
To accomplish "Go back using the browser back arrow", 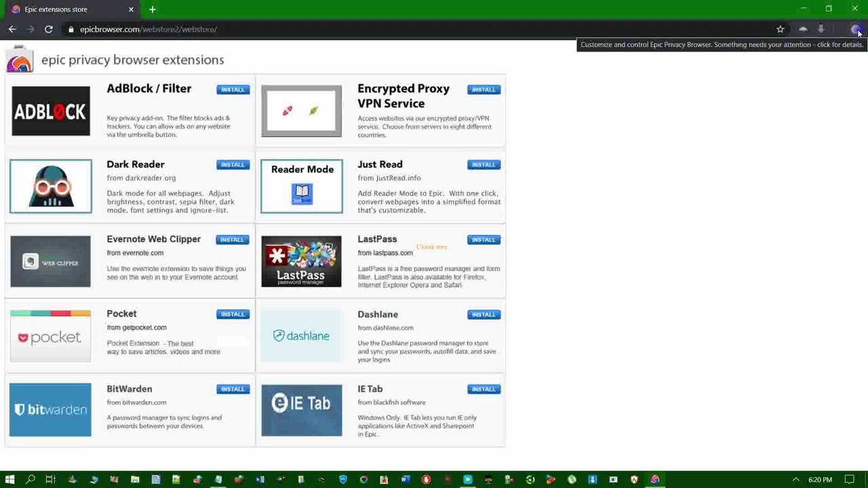I will [12, 29].
